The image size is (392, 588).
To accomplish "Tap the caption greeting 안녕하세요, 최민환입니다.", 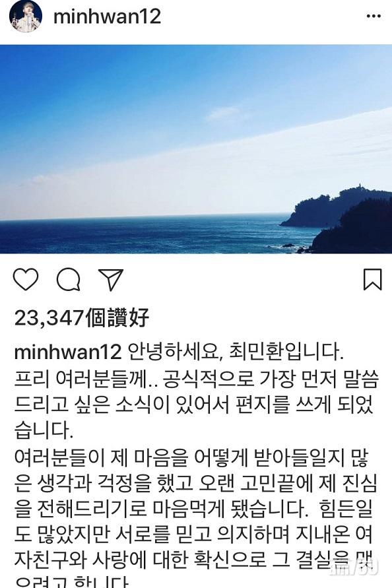I will pos(236,352).
